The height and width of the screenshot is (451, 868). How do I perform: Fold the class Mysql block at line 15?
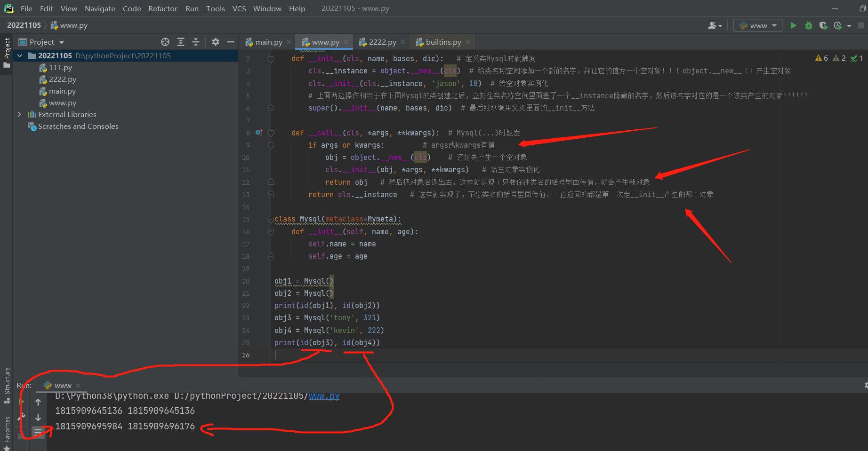(271, 219)
